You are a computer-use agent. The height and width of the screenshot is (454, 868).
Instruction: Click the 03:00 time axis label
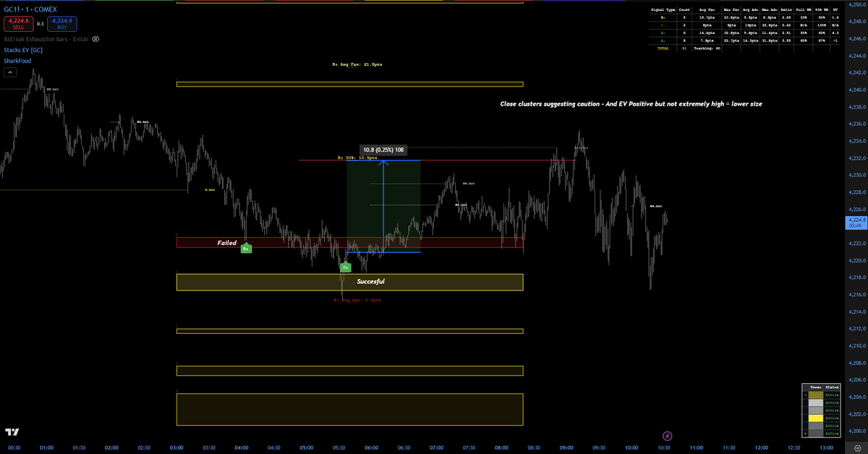[176, 448]
